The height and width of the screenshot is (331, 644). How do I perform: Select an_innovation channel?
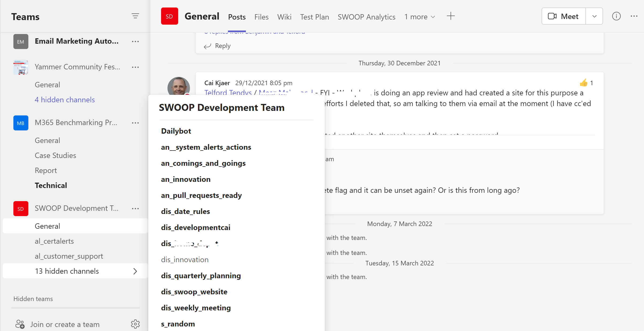186,179
